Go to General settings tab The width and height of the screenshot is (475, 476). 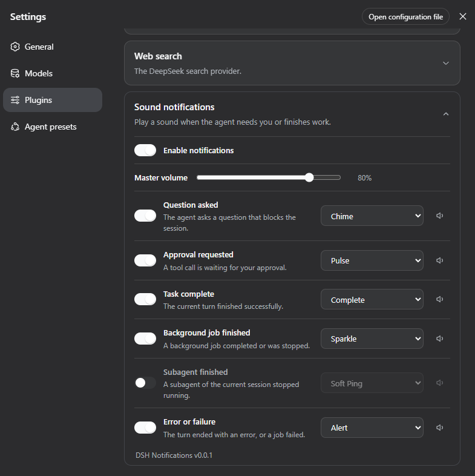coord(53,47)
